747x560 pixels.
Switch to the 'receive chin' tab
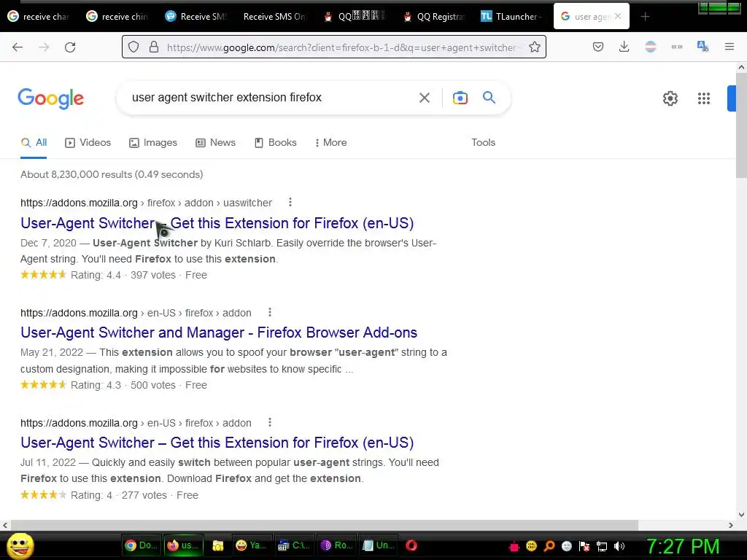coord(117,17)
